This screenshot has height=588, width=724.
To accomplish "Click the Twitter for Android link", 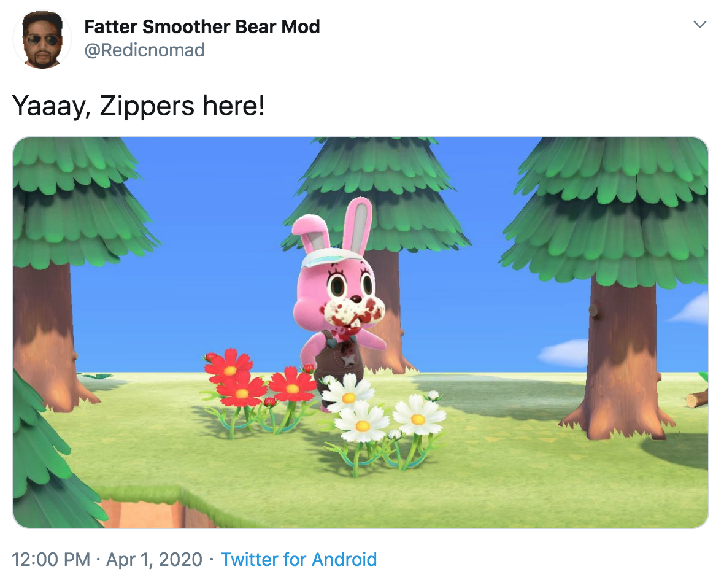I will coord(299,560).
